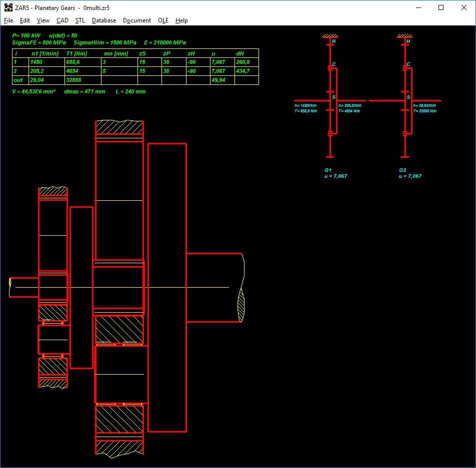Image resolution: width=476 pixels, height=468 pixels.
Task: Click the dH column header in table
Action: pyautogui.click(x=240, y=53)
